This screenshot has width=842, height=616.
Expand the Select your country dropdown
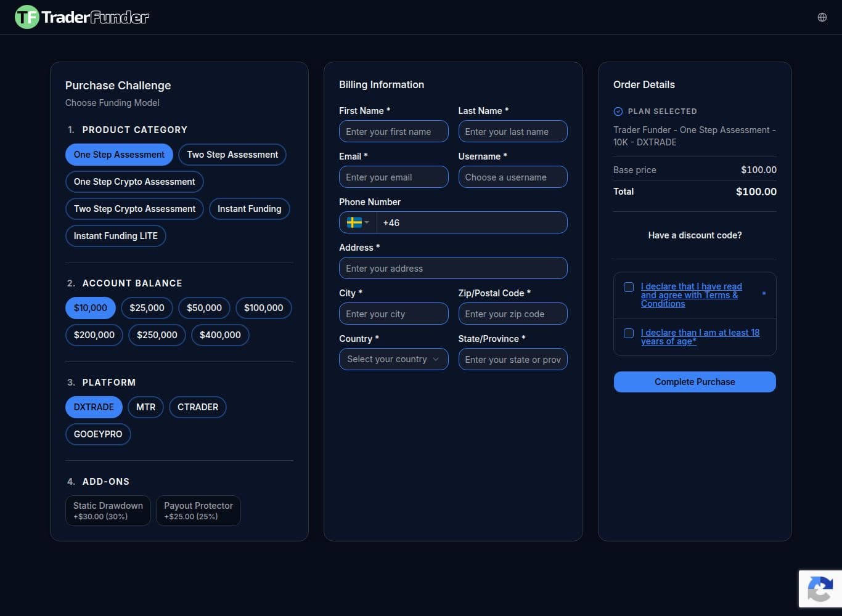[393, 359]
